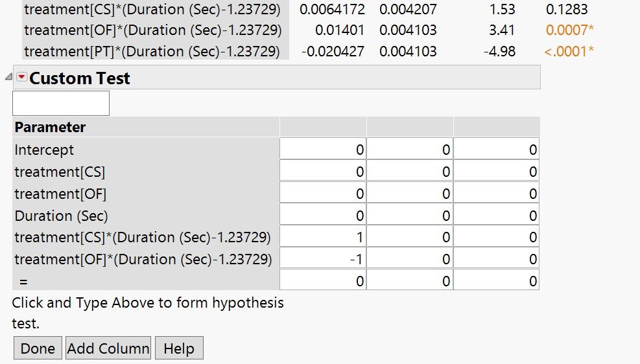Click the Add Column button
This screenshot has width=640, height=364.
[x=108, y=348]
